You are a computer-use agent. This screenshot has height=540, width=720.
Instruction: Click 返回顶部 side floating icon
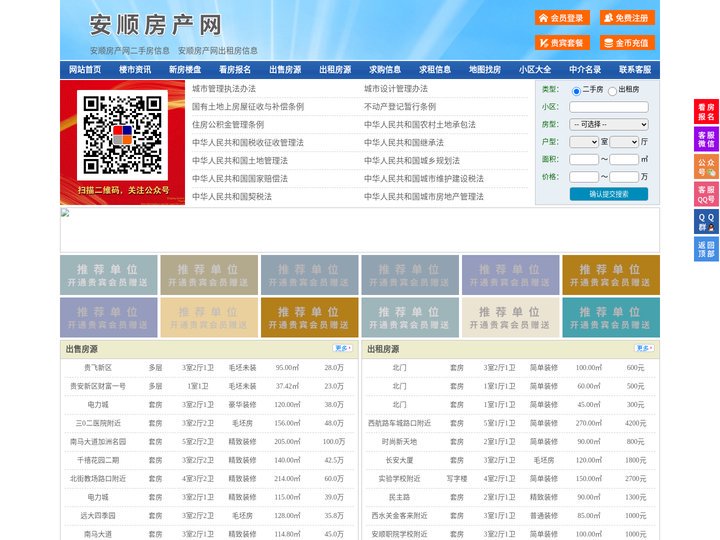click(706, 249)
